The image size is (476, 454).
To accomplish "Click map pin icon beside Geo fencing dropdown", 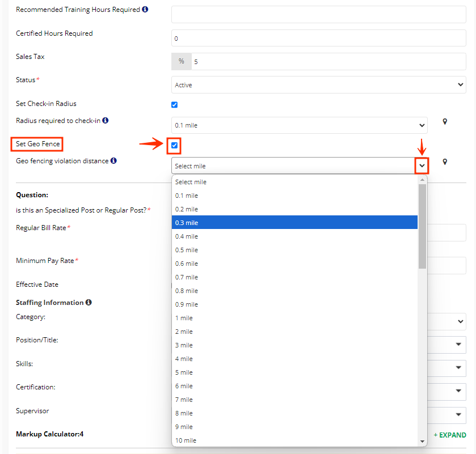I will click(445, 162).
